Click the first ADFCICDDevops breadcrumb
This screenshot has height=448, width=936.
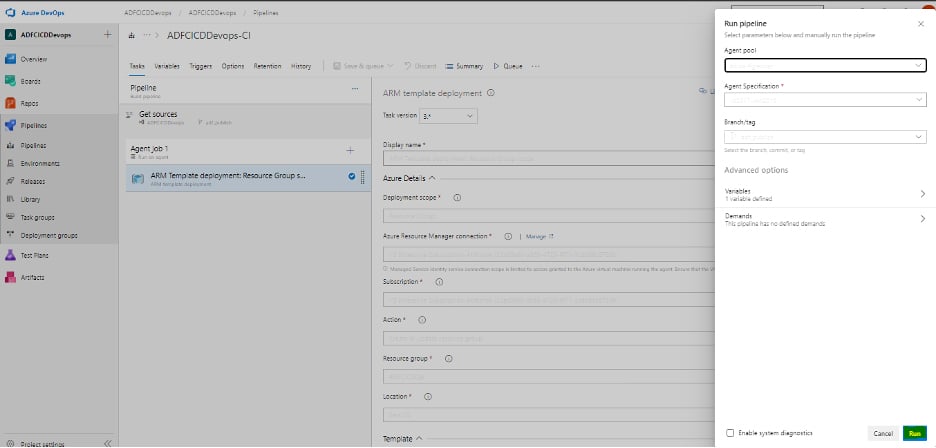pyautogui.click(x=148, y=13)
